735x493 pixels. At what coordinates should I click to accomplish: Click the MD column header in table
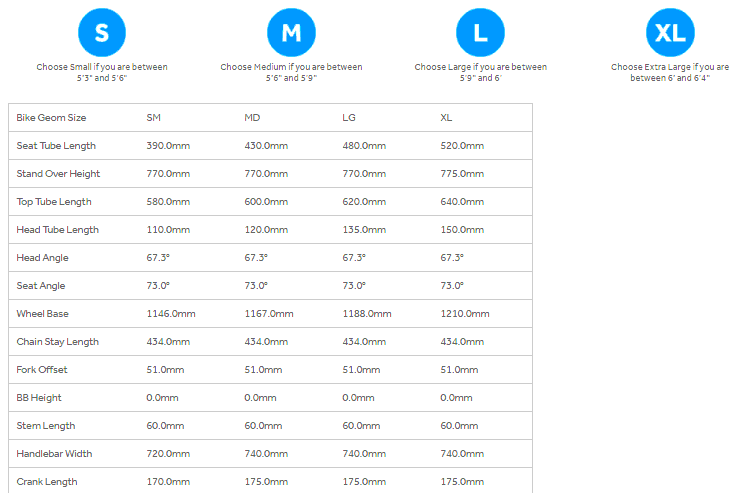[253, 118]
